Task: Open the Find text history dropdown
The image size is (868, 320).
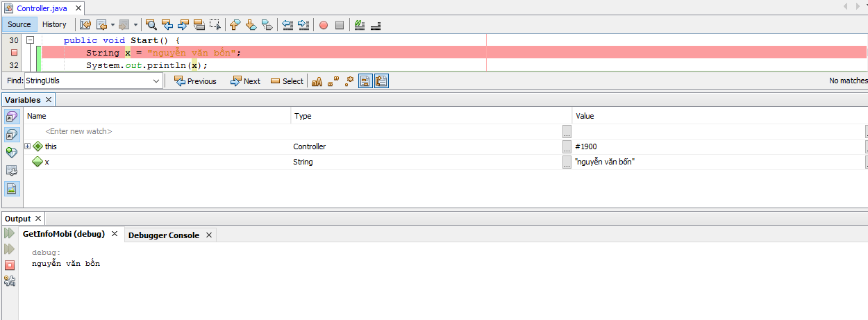Action: (156, 81)
